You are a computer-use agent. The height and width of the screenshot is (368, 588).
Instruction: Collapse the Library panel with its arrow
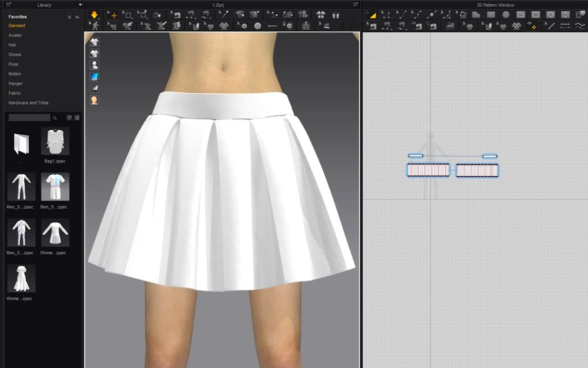80,5
